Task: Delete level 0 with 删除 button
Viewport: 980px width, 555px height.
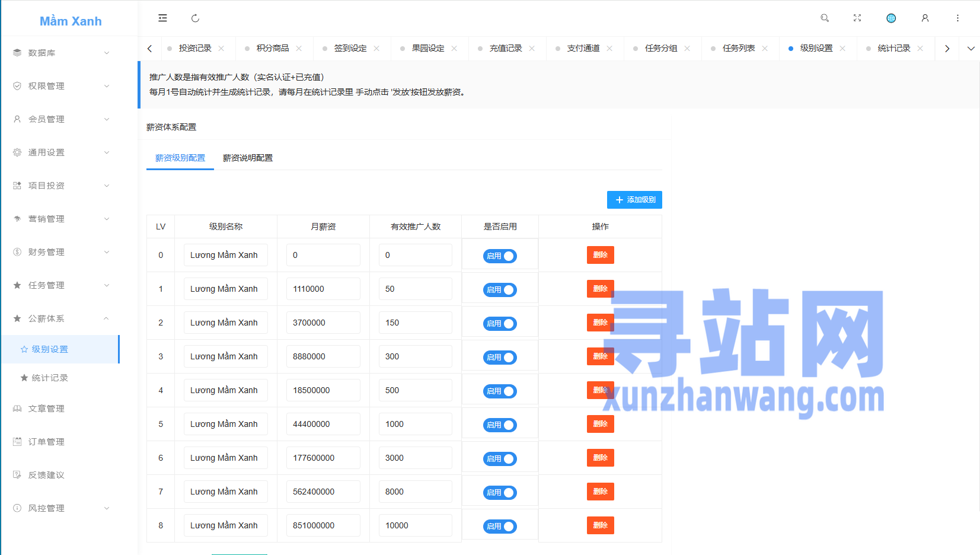Action: point(601,255)
